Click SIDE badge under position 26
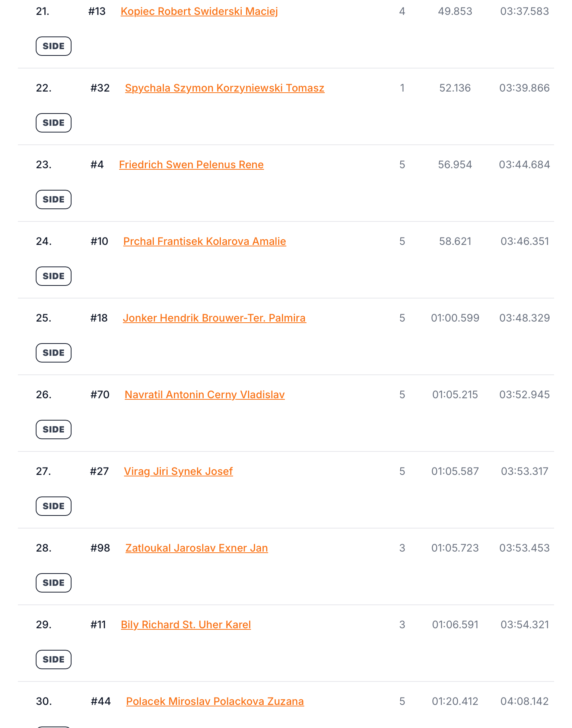 point(54,430)
